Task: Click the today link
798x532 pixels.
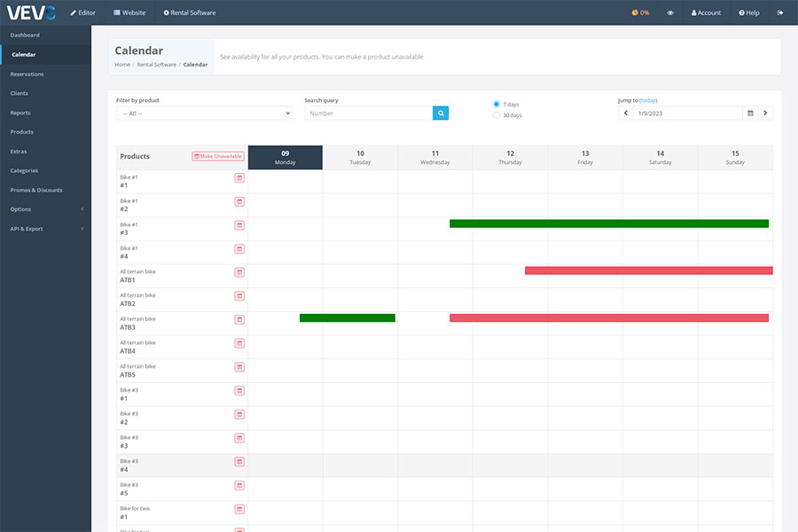Action: (x=648, y=100)
